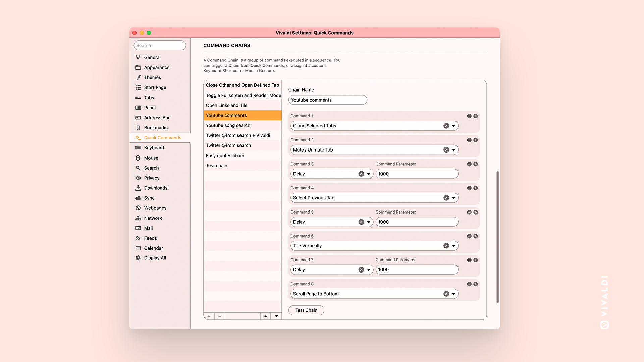Clear the Mute / Unmute Tab command selection
The height and width of the screenshot is (362, 644).
(x=446, y=150)
